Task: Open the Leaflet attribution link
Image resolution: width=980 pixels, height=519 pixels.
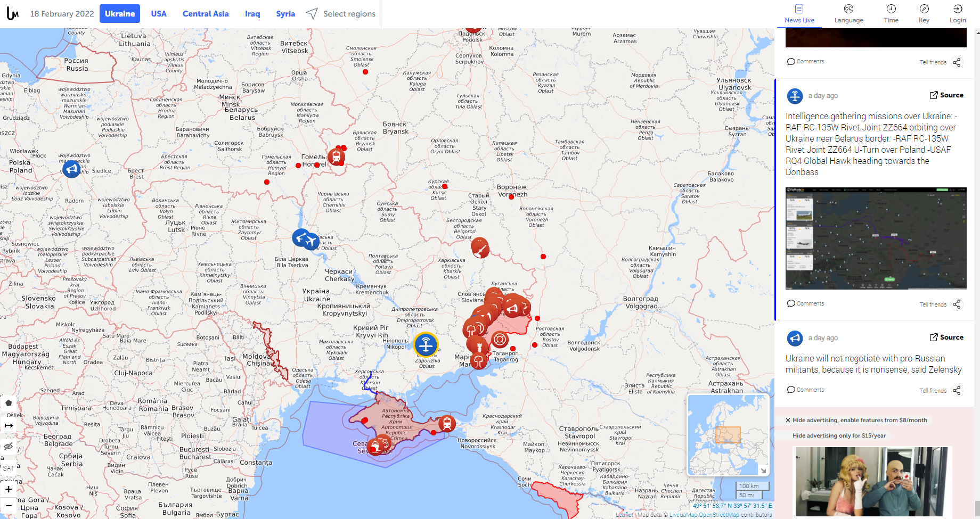Action: coord(624,515)
